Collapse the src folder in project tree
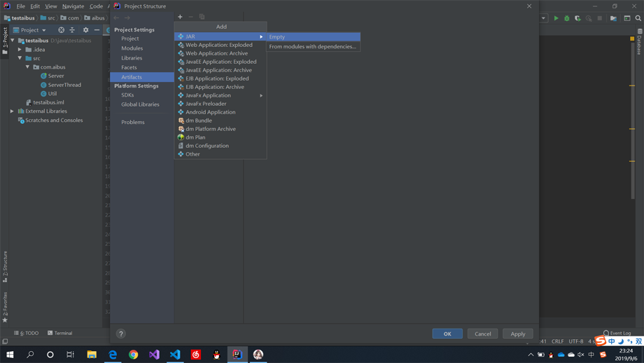This screenshot has width=644, height=363. point(20,58)
